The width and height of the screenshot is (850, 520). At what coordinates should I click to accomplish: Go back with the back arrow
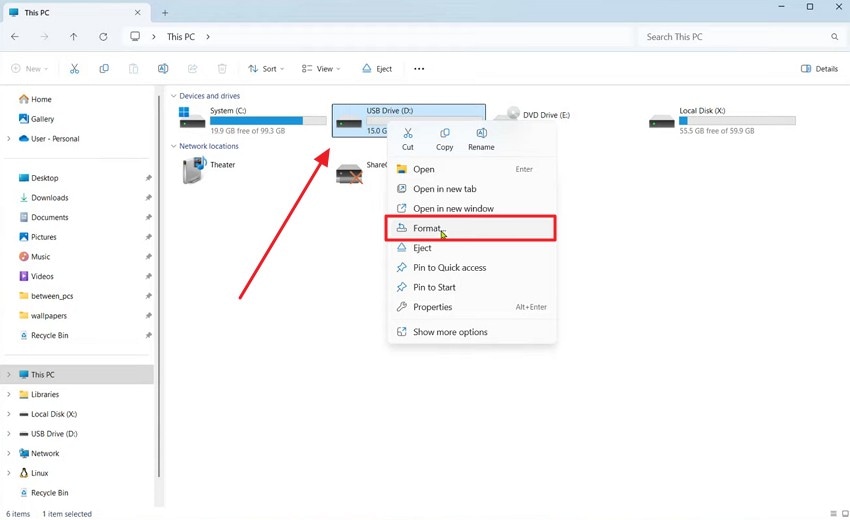pos(15,37)
